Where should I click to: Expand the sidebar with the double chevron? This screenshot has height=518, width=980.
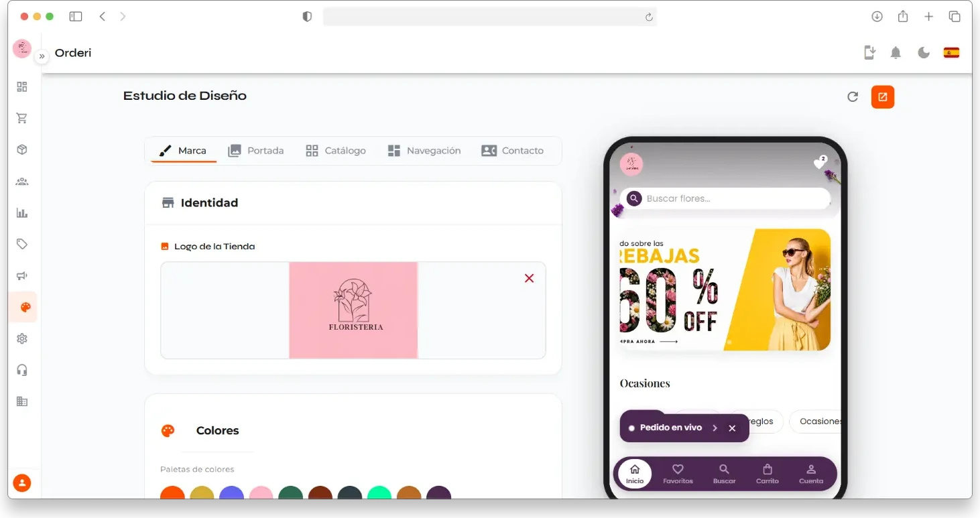[42, 56]
